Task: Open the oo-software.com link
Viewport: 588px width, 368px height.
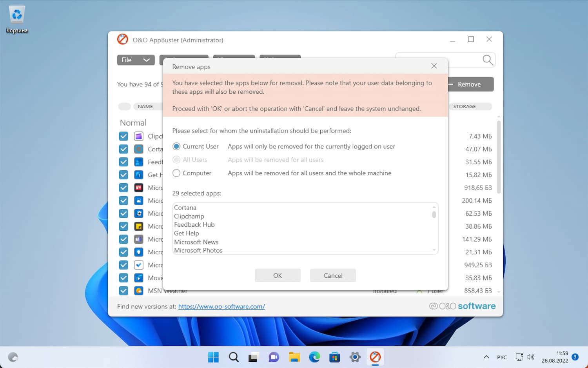Action: pyautogui.click(x=221, y=306)
